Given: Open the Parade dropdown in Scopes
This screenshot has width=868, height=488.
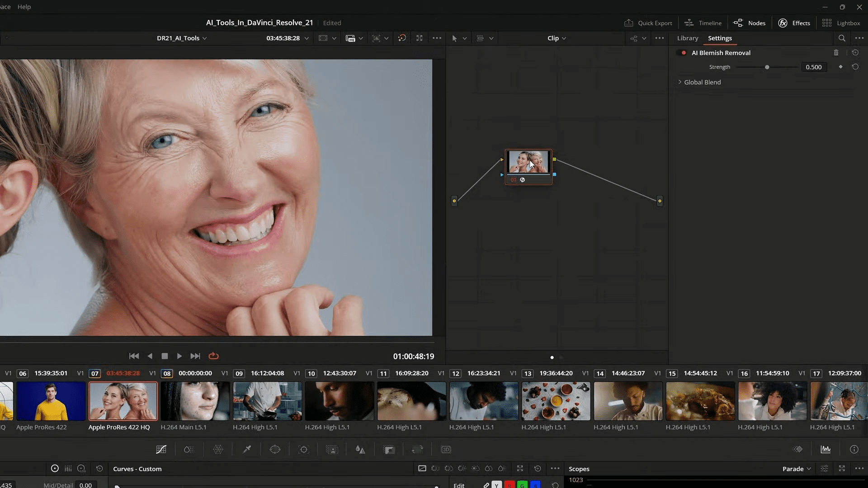Looking at the screenshot, I should click(796, 469).
